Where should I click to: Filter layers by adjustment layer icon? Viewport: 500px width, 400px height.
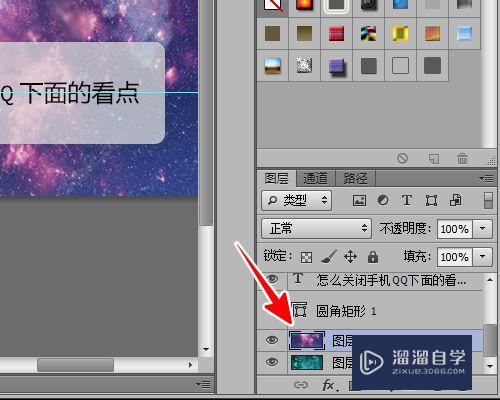click(x=383, y=200)
